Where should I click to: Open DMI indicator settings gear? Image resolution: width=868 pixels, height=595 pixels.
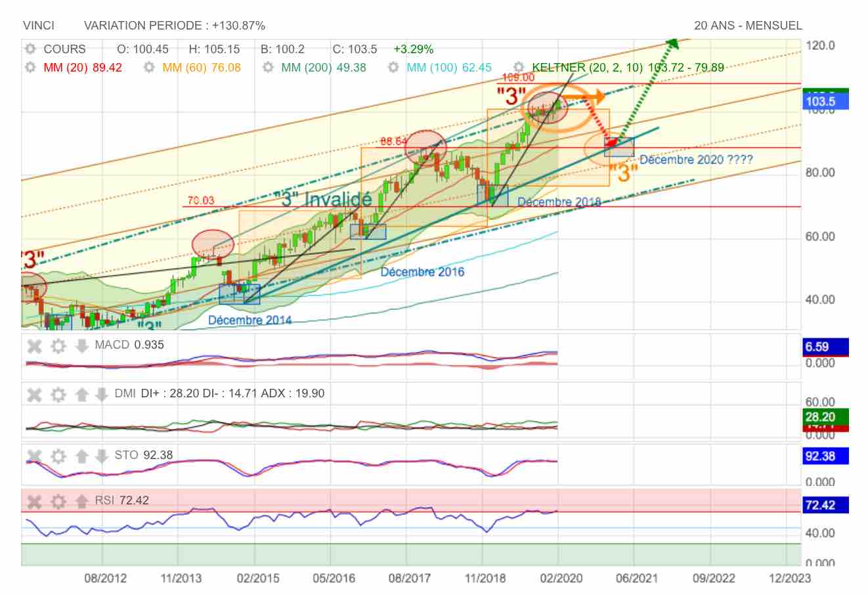(58, 394)
